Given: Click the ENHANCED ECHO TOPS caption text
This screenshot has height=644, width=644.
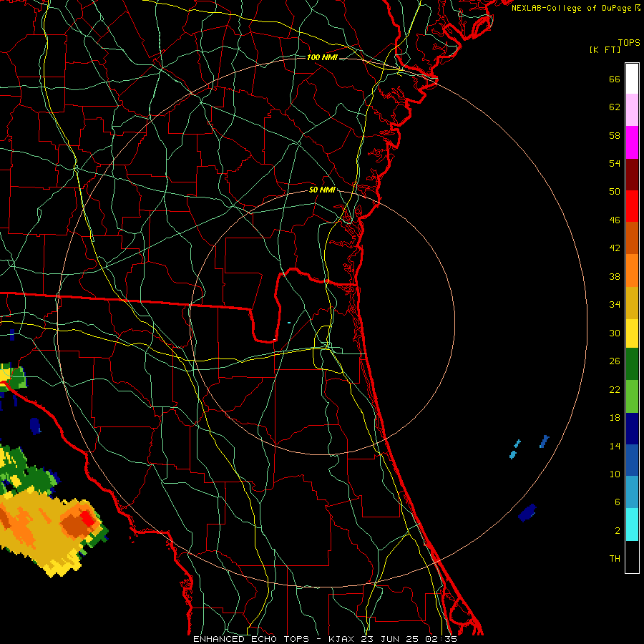Looking at the screenshot, I should (251, 639).
